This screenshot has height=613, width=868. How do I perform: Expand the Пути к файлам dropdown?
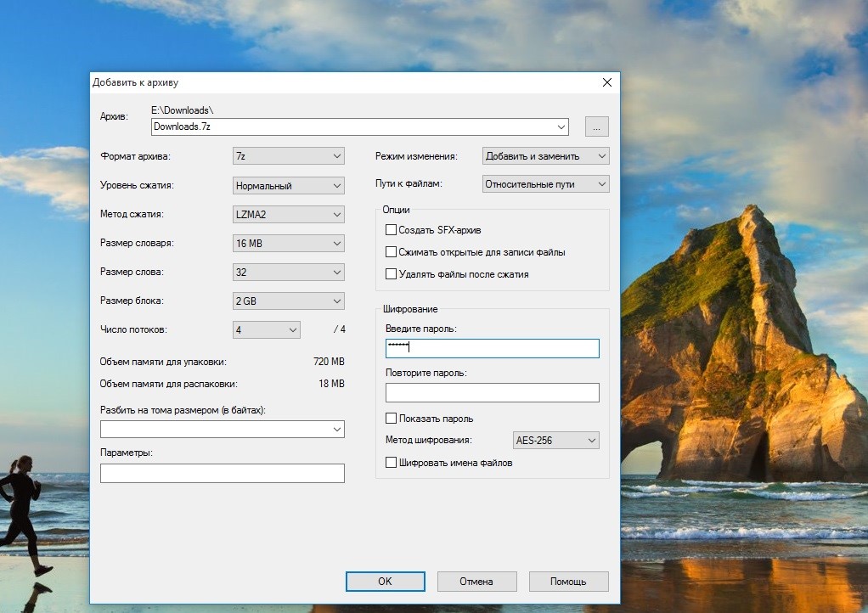(x=545, y=183)
